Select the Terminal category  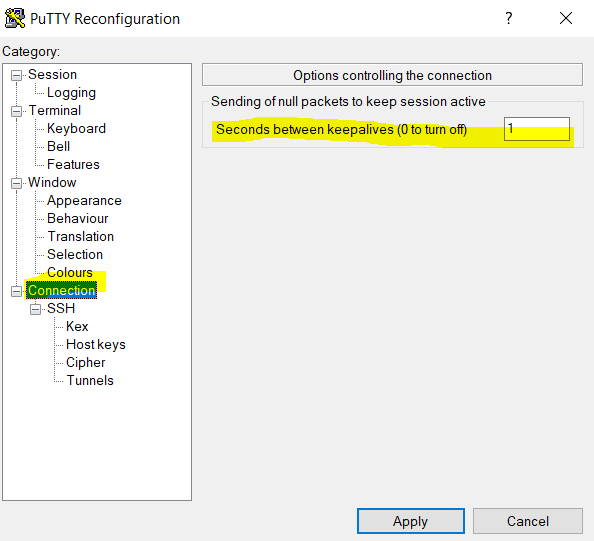pyautogui.click(x=55, y=111)
